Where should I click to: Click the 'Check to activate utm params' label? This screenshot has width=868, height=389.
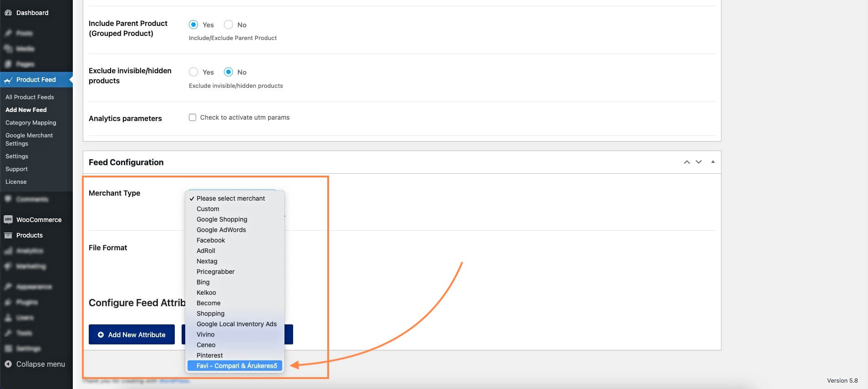[x=245, y=117]
